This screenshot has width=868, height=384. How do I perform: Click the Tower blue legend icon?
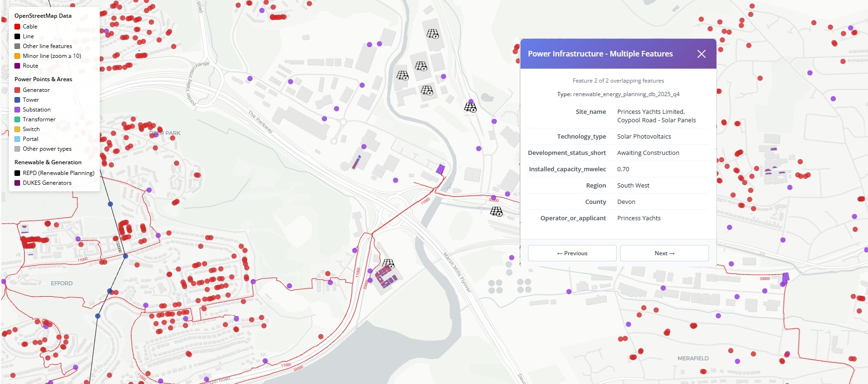point(17,100)
